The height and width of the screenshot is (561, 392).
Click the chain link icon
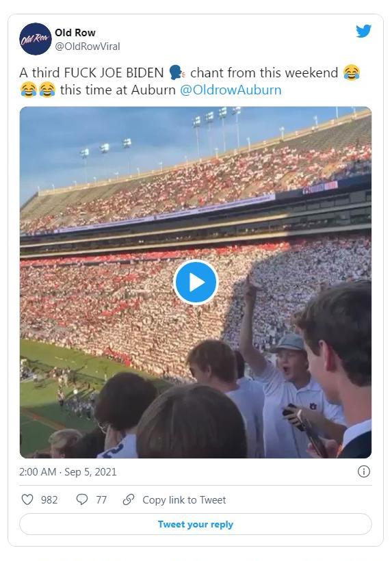pos(129,499)
